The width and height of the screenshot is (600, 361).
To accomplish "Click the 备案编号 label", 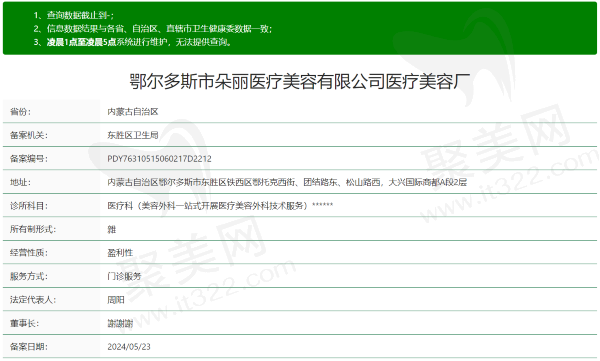I will tap(29, 159).
